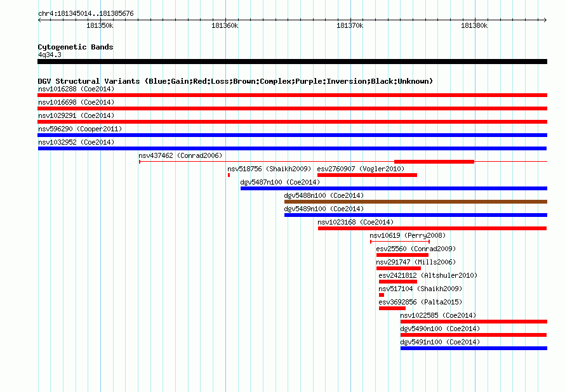Screen dimensions: 565x392
Task: Select label dgv5491n100 (Coe2014)
Action: pyautogui.click(x=440, y=342)
